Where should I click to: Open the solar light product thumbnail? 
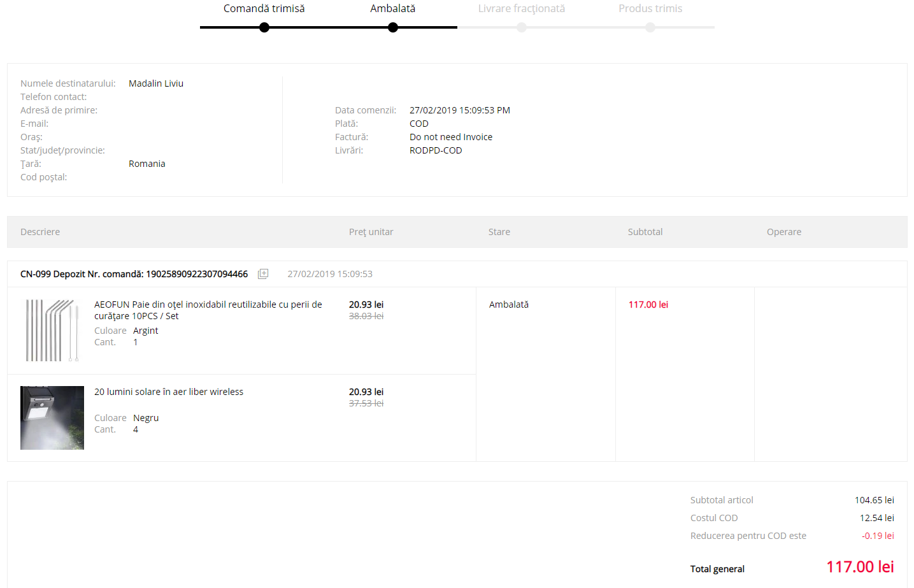pyautogui.click(x=52, y=418)
